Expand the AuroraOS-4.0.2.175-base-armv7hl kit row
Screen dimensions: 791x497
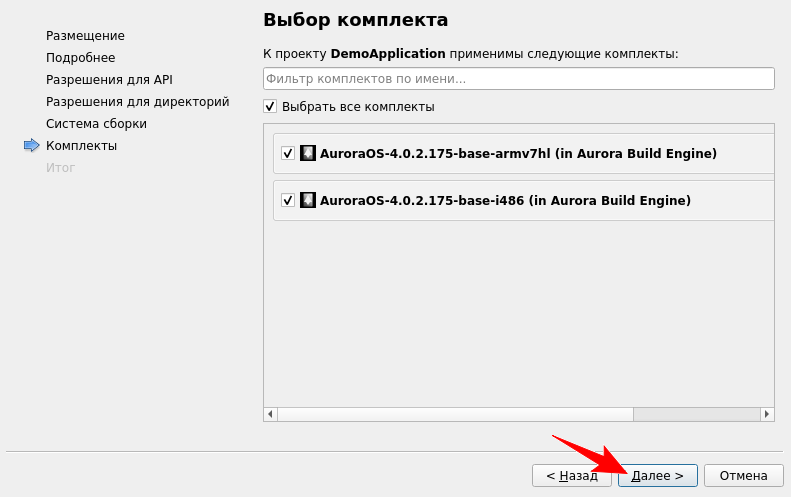pos(524,153)
